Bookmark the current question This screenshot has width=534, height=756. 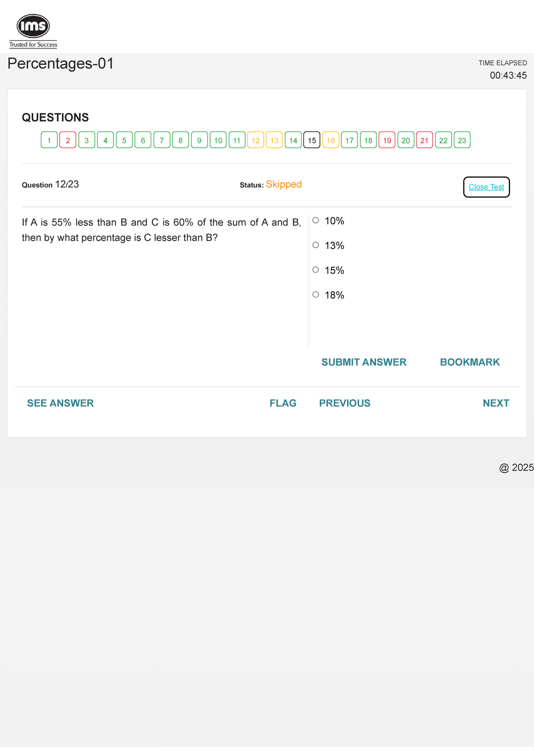469,362
